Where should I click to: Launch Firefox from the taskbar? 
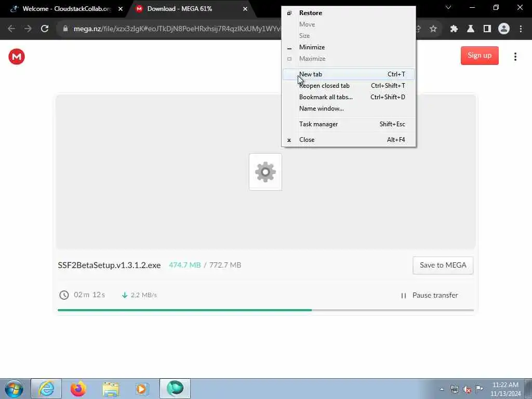(x=78, y=389)
